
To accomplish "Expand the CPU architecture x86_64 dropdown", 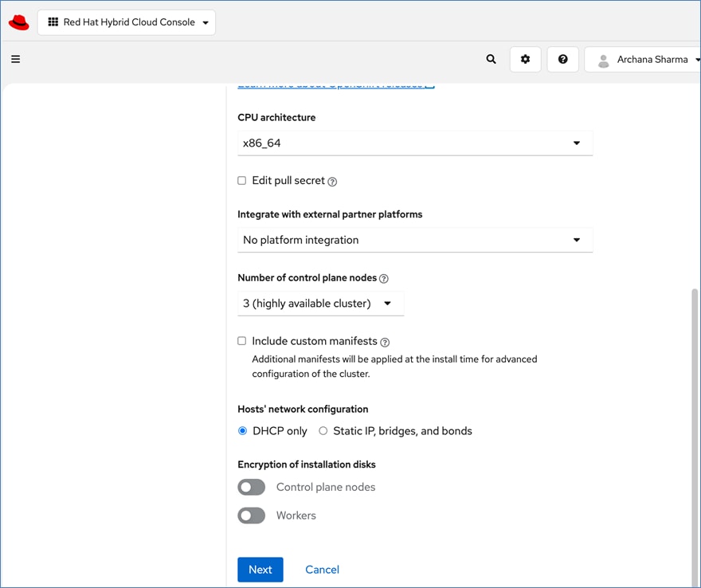I will (x=415, y=143).
